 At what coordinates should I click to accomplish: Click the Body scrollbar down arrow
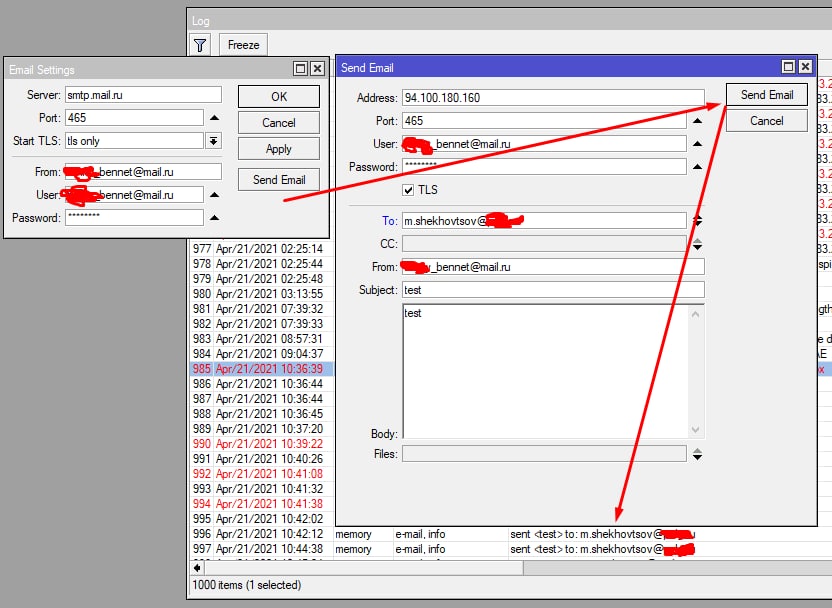click(x=696, y=430)
